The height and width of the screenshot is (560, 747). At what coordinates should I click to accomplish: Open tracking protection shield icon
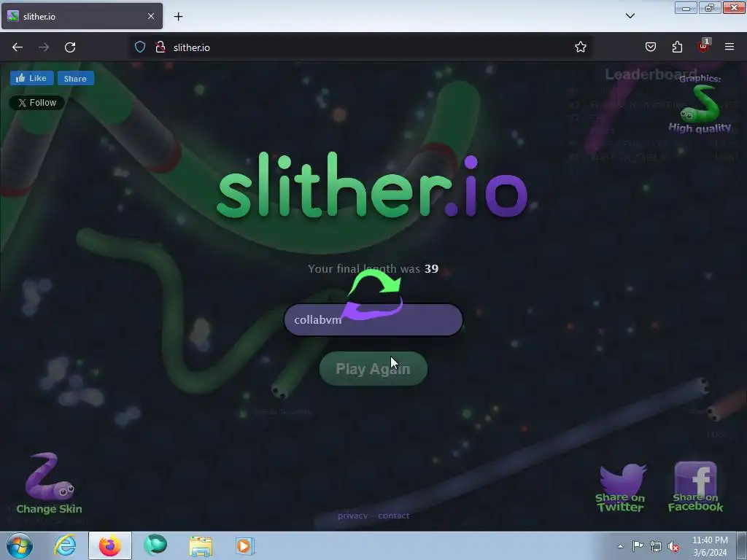140,47
